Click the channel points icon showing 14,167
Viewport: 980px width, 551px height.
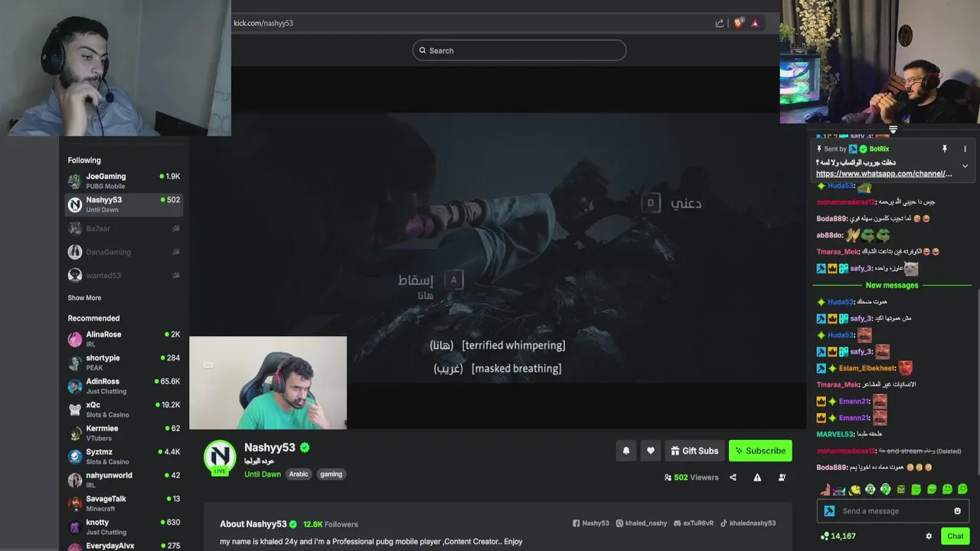coord(825,536)
